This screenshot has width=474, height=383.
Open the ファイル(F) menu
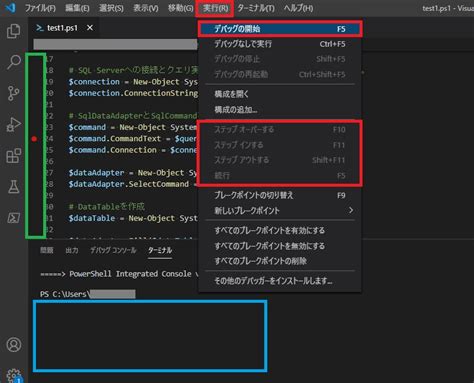click(x=40, y=8)
